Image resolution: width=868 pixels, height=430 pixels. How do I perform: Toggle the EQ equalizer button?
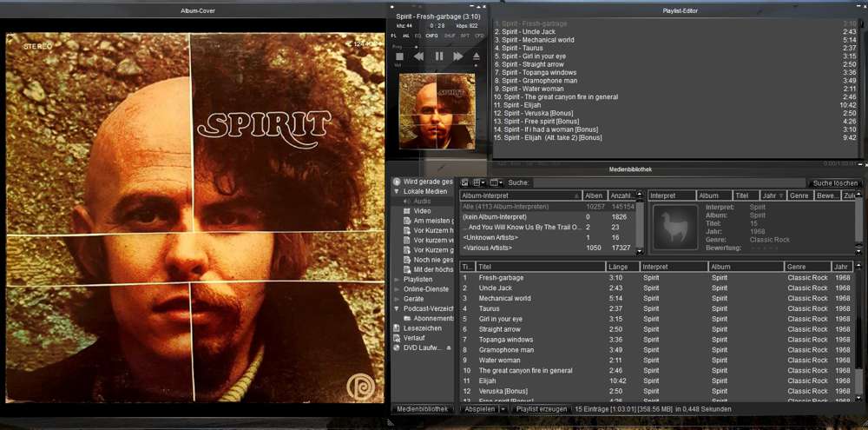click(x=418, y=36)
